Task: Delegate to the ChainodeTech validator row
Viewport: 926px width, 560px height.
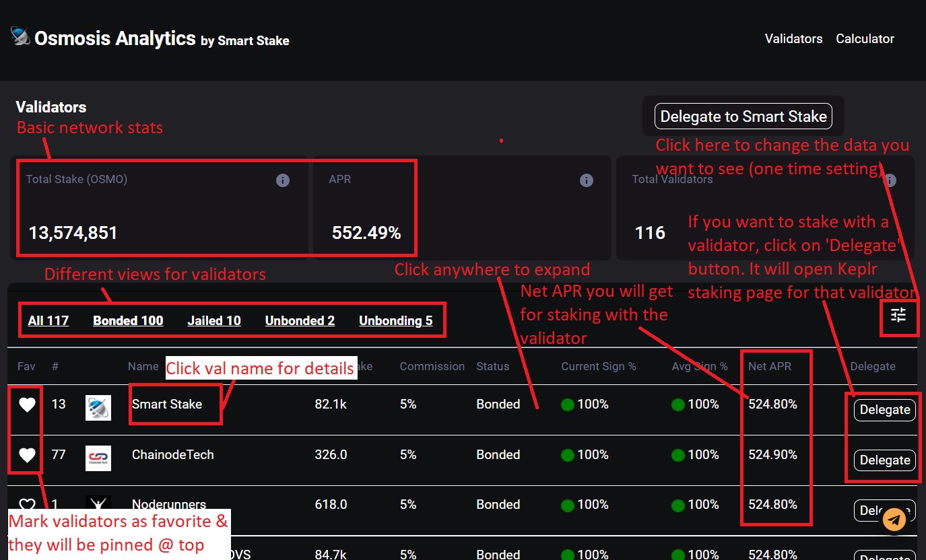Action: 885,460
